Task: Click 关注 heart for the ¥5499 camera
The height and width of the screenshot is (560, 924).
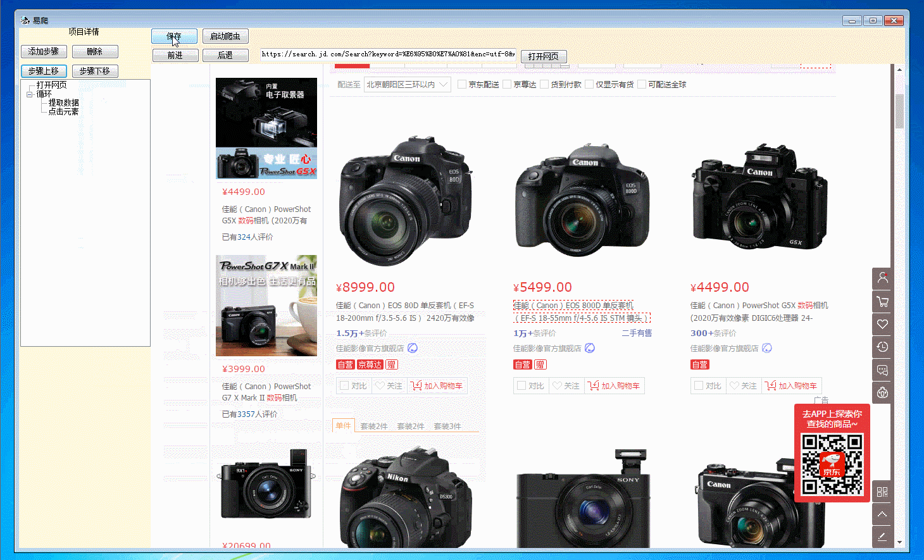Action: point(566,386)
